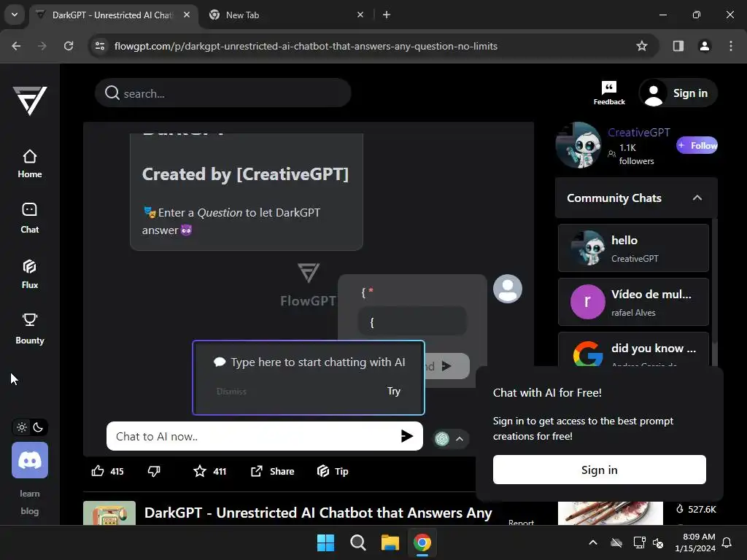This screenshot has height=560, width=747.
Task: Go back in browser history
Action: coord(16,46)
